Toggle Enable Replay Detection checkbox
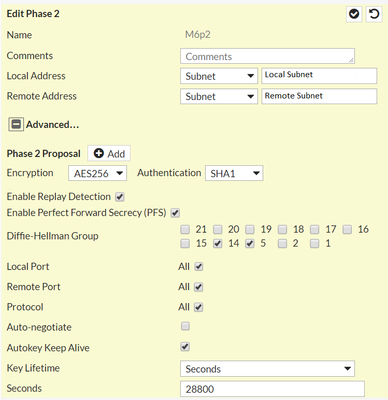This screenshot has height=400, width=388. click(120, 197)
